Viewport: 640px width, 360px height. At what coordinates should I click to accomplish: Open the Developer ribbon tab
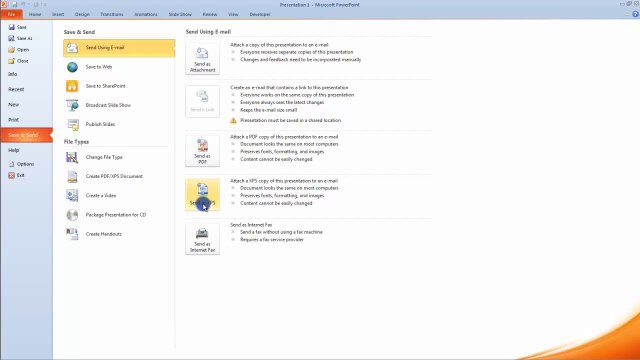[x=260, y=14]
